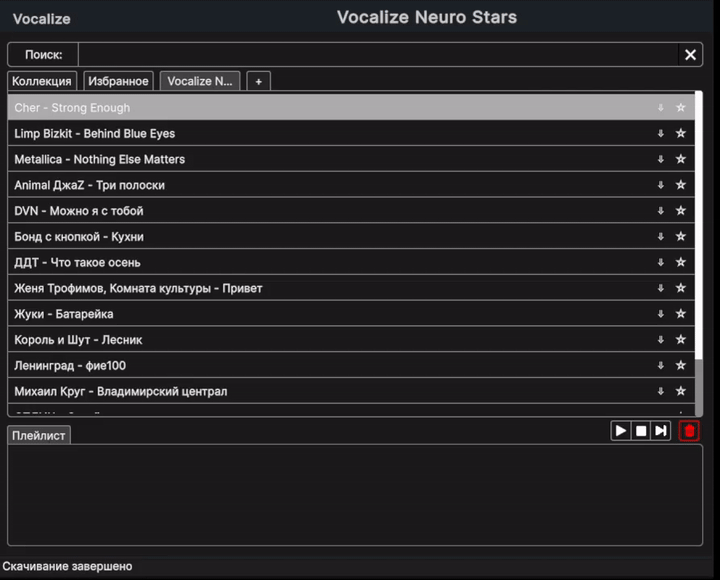The image size is (720, 580).
Task: Open the Коллекция tab
Action: (x=42, y=81)
